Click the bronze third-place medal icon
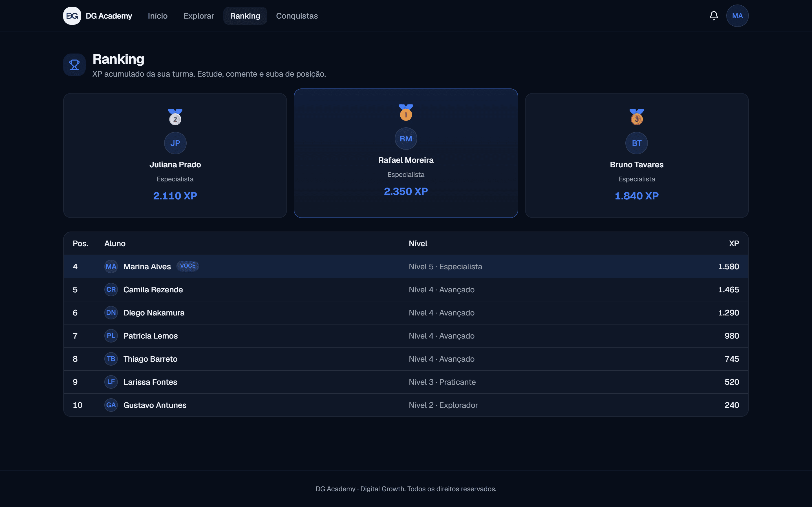 [x=637, y=117]
